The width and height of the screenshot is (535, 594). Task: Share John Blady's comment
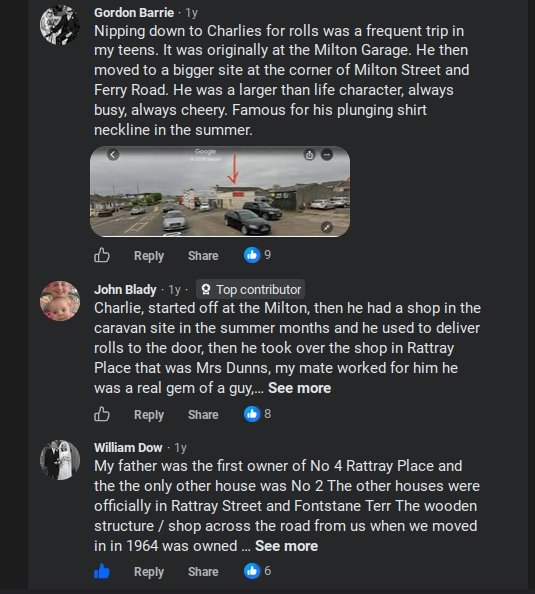coord(203,414)
